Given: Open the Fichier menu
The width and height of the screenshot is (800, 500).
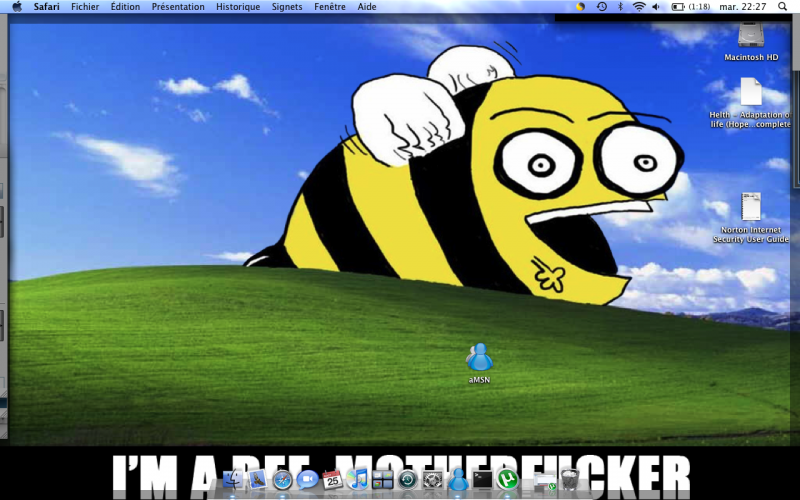Looking at the screenshot, I should pos(85,7).
